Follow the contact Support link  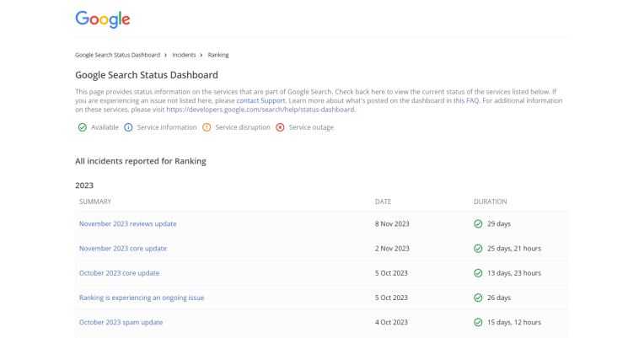point(260,100)
